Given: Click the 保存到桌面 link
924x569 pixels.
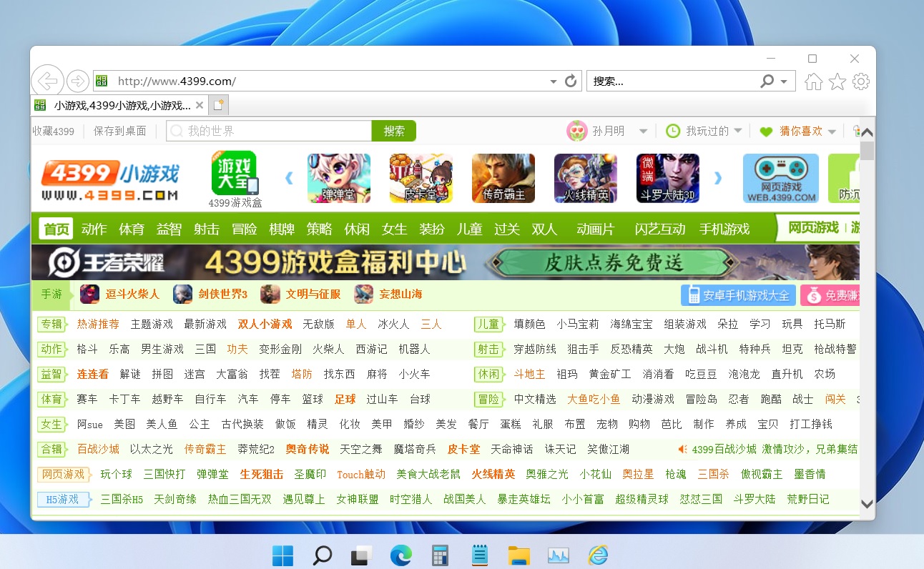Looking at the screenshot, I should coord(119,131).
